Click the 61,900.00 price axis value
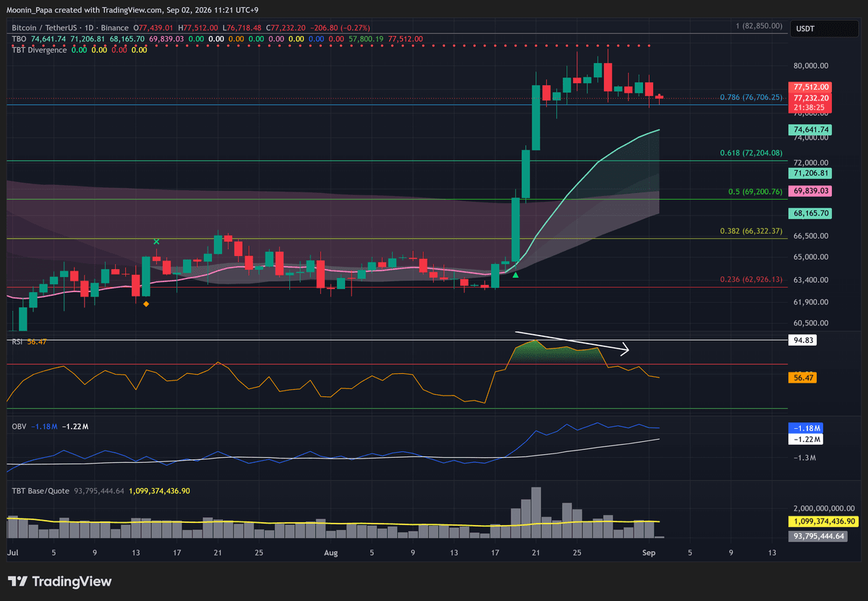This screenshot has width=868, height=601. coord(812,302)
